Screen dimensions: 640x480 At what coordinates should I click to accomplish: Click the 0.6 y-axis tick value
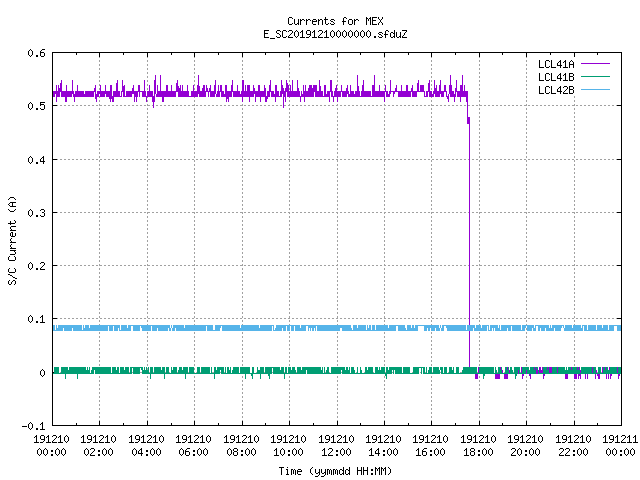pyautogui.click(x=36, y=53)
